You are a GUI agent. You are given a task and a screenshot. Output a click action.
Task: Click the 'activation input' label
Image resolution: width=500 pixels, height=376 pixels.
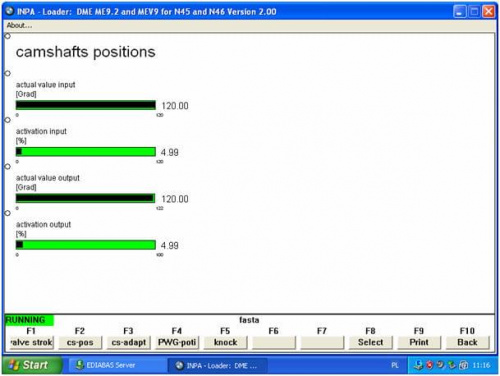pos(41,131)
